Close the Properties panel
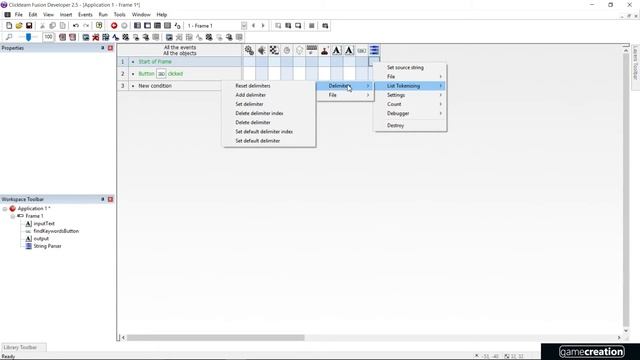This screenshot has height=360, width=640. (x=110, y=48)
